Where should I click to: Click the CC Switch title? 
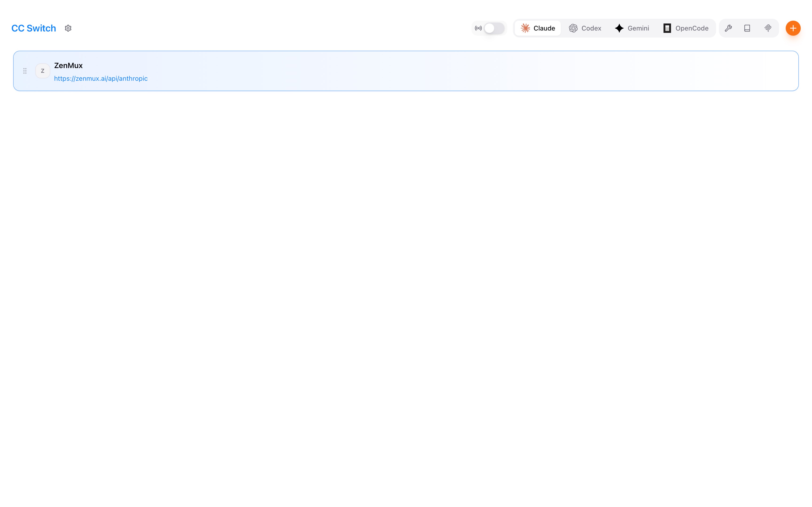34,28
